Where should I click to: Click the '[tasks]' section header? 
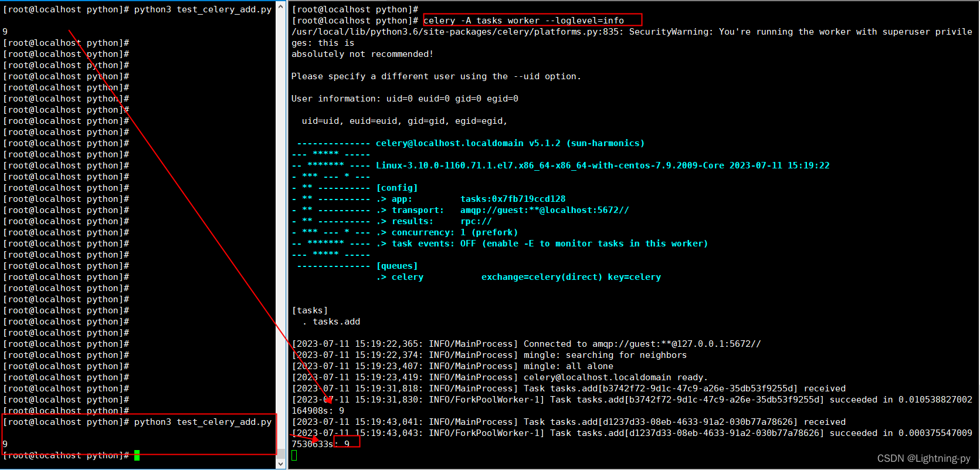point(310,310)
